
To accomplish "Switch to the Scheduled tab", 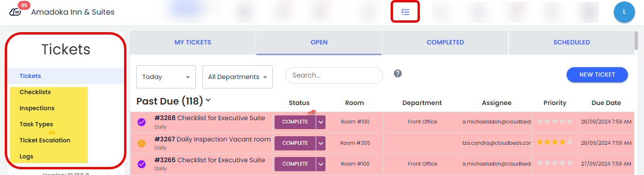I will pyautogui.click(x=571, y=43).
